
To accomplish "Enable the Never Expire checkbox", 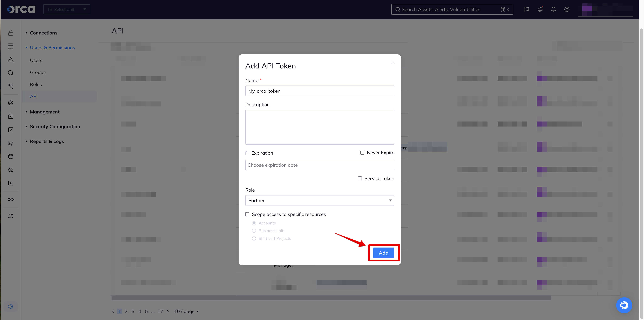I will tap(362, 152).
